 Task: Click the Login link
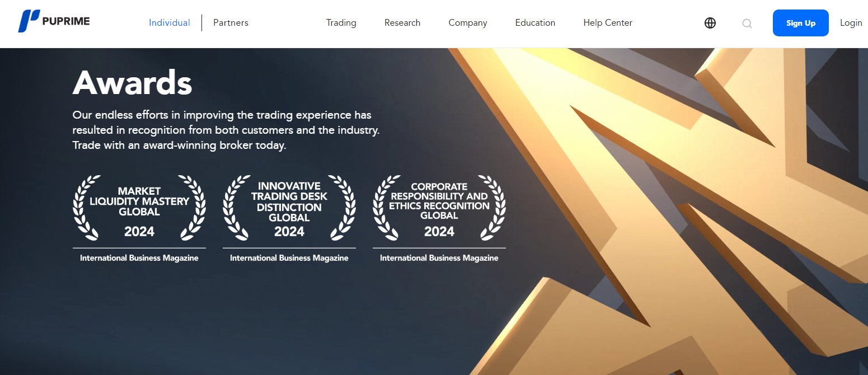point(851,23)
